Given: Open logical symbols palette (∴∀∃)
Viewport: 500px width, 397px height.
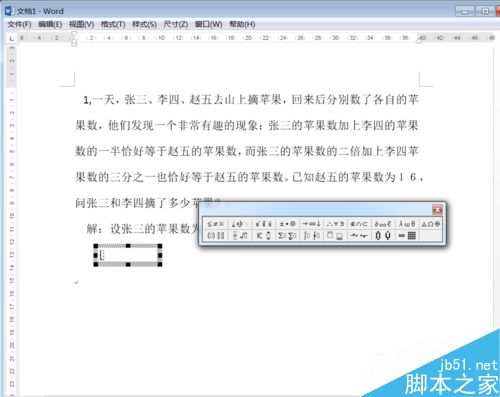Looking at the screenshot, I should pyautogui.click(x=335, y=224).
